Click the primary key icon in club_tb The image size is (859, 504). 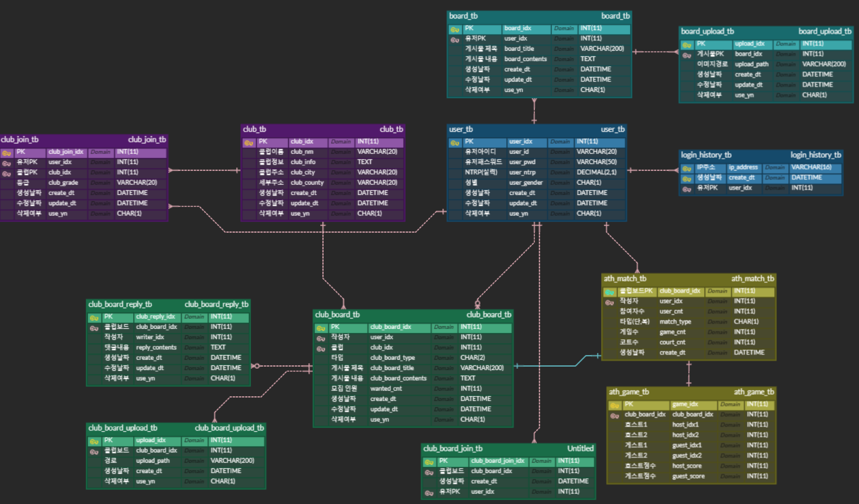249,143
